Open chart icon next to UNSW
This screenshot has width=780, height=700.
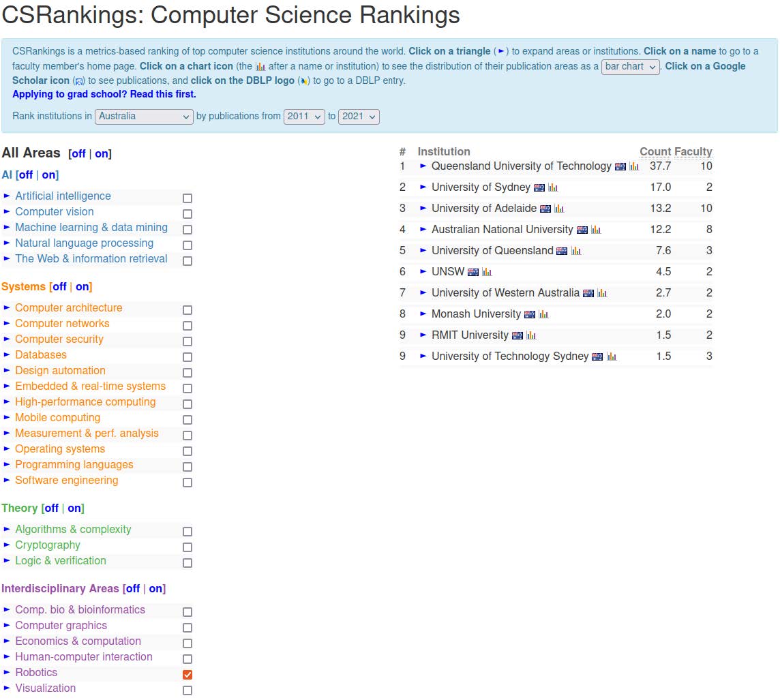pyautogui.click(x=487, y=272)
